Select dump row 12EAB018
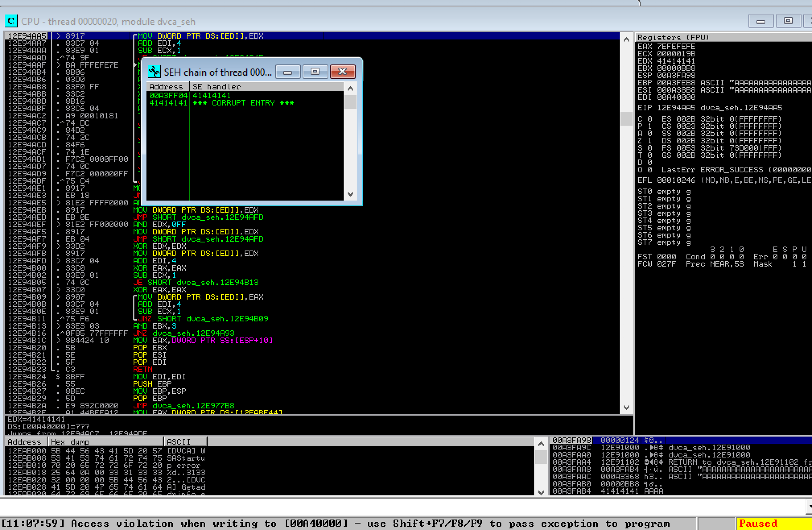Image resolution: width=812 pixels, height=530 pixels. point(270,472)
